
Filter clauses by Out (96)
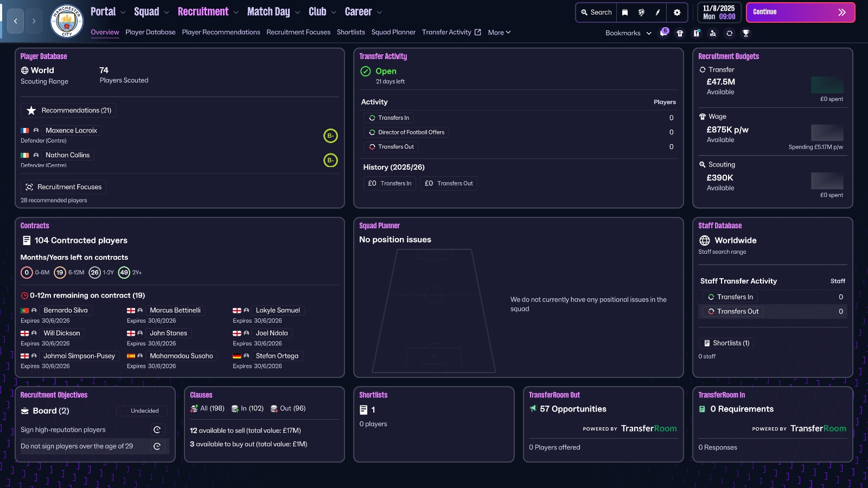[x=288, y=409]
